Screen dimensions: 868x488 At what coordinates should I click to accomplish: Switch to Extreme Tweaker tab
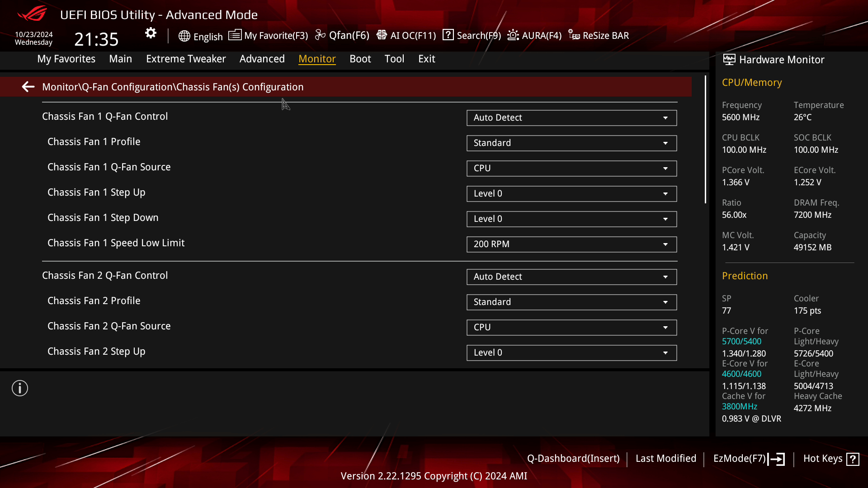click(x=186, y=58)
